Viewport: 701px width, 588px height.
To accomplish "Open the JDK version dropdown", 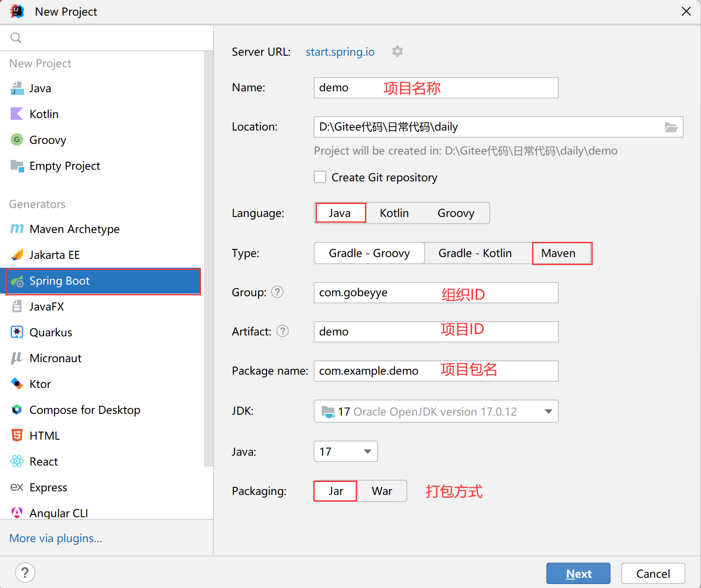I will pyautogui.click(x=436, y=411).
